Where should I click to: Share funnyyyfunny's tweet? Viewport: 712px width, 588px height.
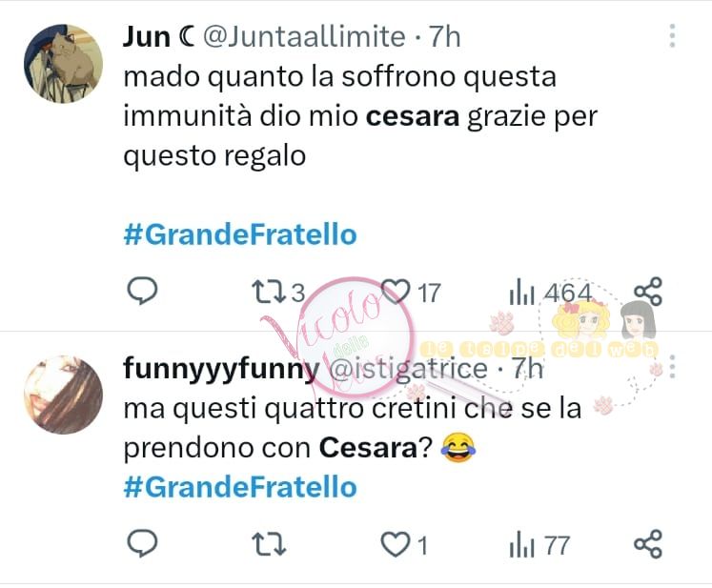click(x=648, y=543)
